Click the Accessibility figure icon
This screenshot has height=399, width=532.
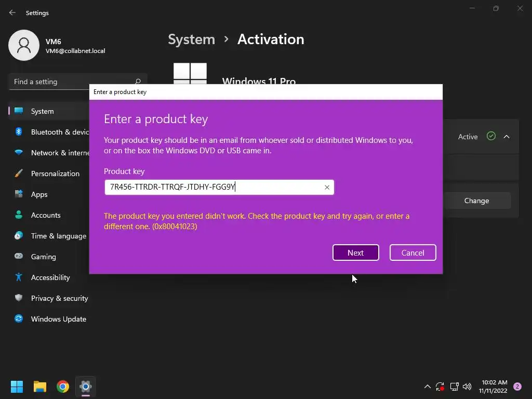19,277
